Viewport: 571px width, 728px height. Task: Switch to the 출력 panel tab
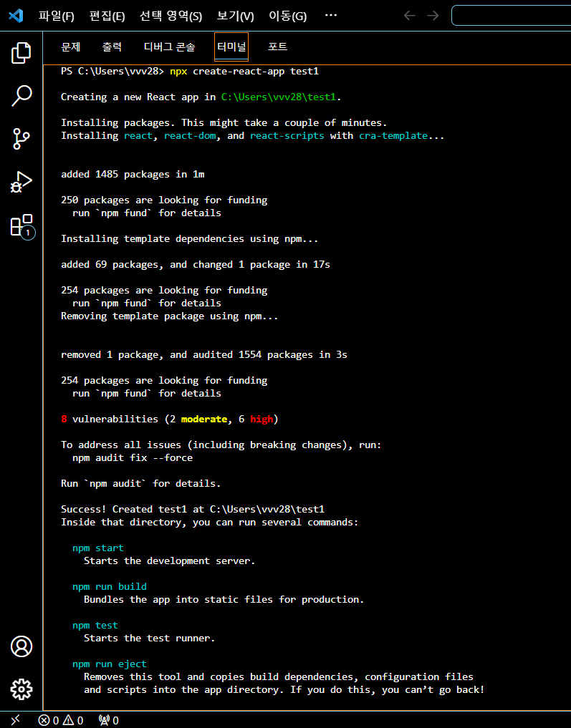(x=112, y=47)
